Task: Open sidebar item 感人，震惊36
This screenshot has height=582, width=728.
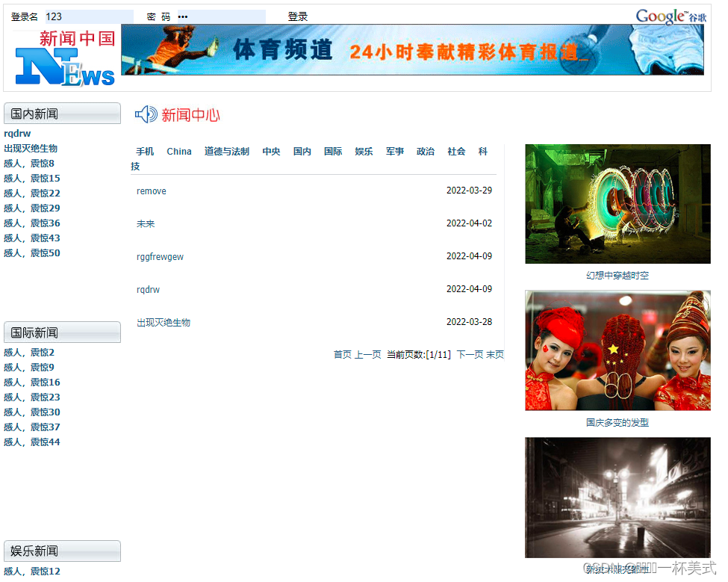Action: 32,223
